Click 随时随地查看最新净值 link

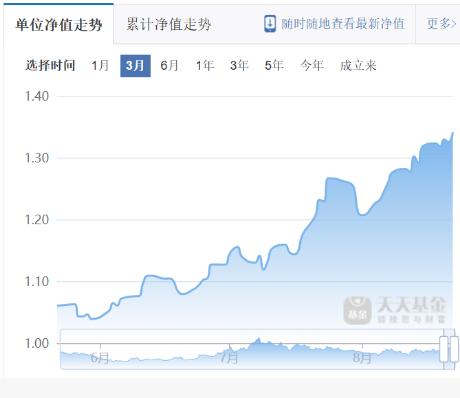(343, 24)
